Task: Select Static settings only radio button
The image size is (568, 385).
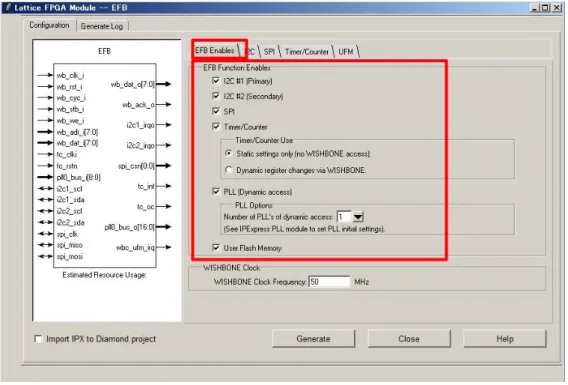Action: pyautogui.click(x=229, y=154)
